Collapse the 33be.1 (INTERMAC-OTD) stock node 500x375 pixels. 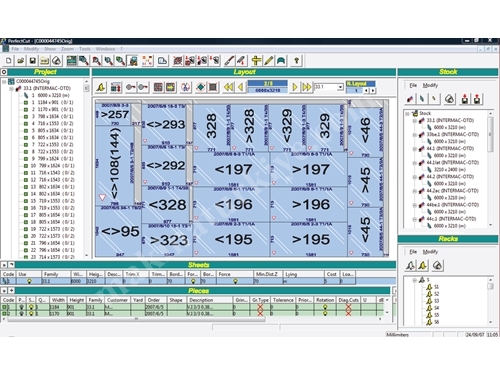click(414, 135)
